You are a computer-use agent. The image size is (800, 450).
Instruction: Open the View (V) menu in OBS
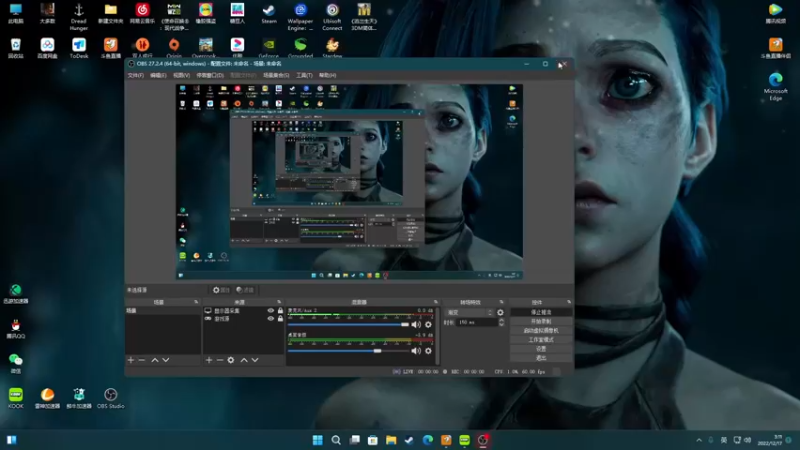point(181,75)
